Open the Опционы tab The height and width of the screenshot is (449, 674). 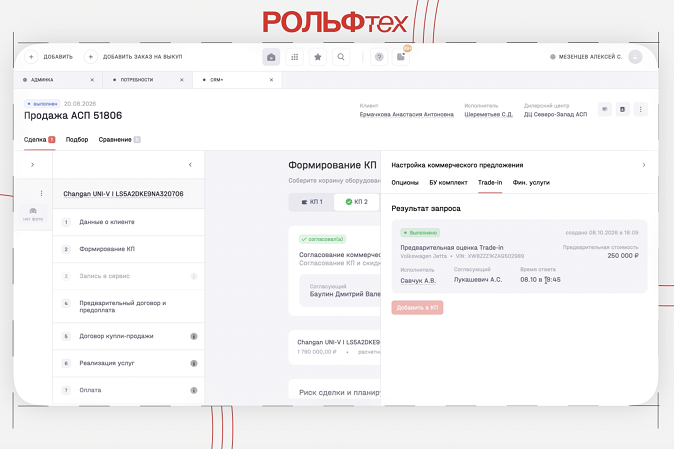(405, 183)
